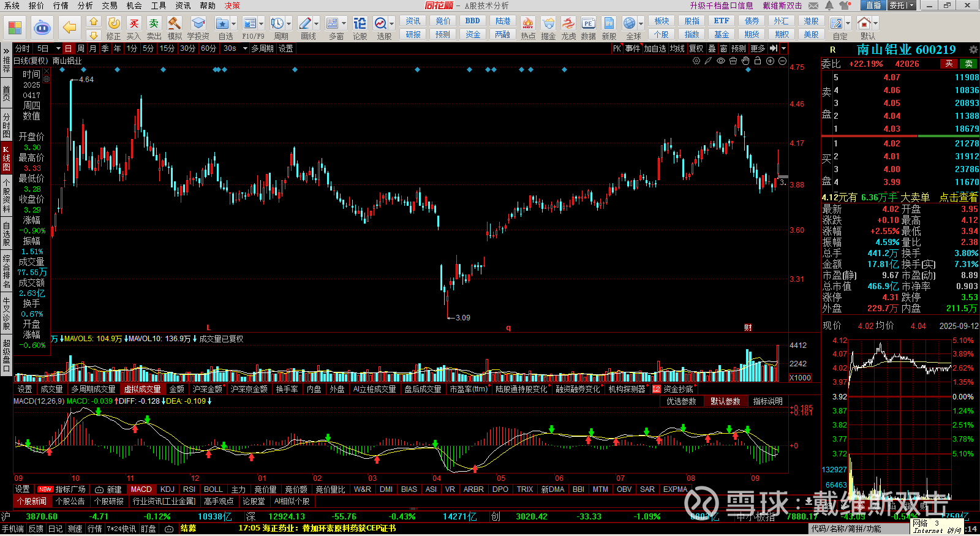Zoom in chart with plus circle icon

pos(770,61)
